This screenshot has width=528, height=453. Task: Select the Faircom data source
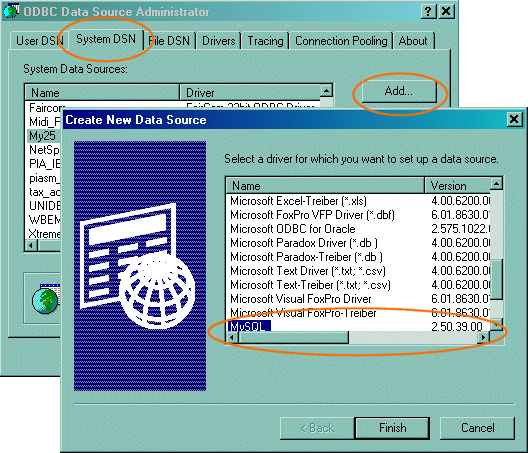pyautogui.click(x=46, y=108)
